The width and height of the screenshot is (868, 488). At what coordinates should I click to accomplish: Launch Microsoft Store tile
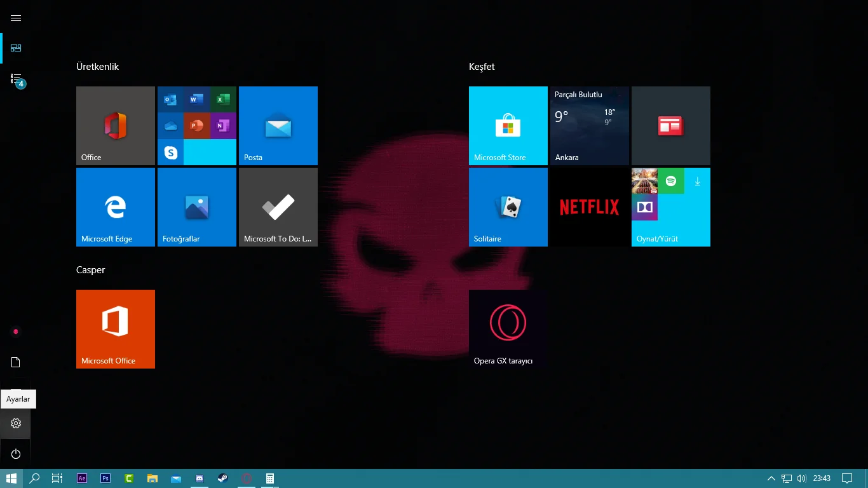tap(508, 126)
